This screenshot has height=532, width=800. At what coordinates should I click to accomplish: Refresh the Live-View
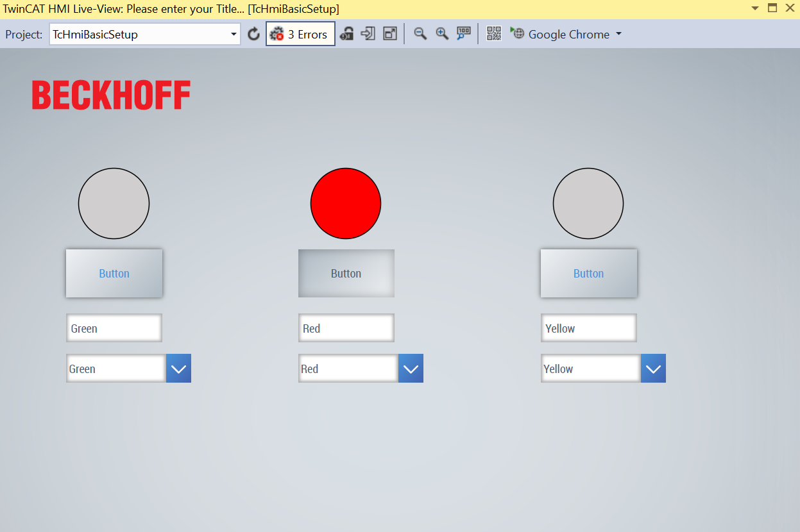pyautogui.click(x=253, y=35)
